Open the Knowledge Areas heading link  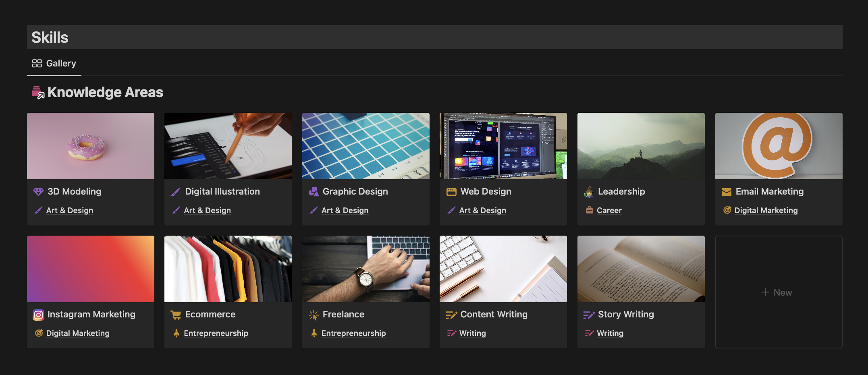105,92
